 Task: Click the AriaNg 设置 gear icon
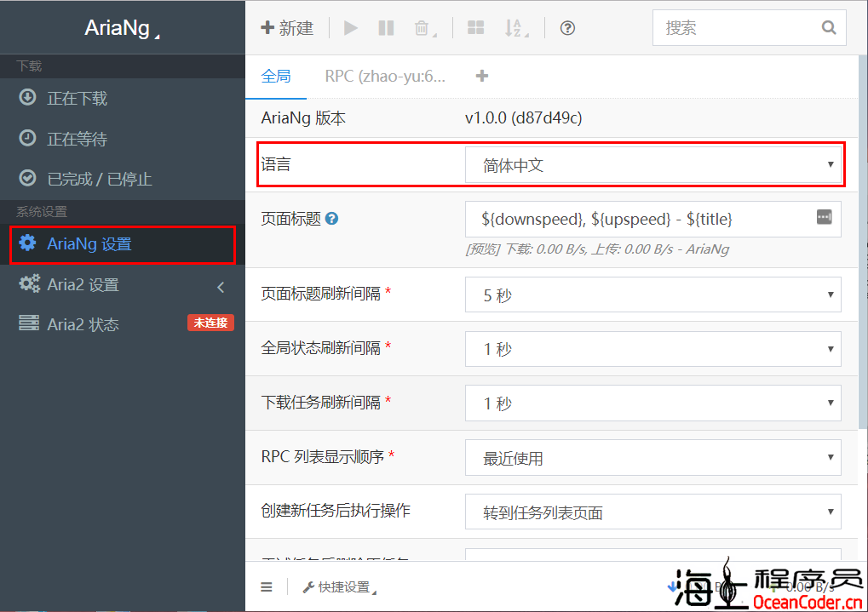pyautogui.click(x=27, y=243)
